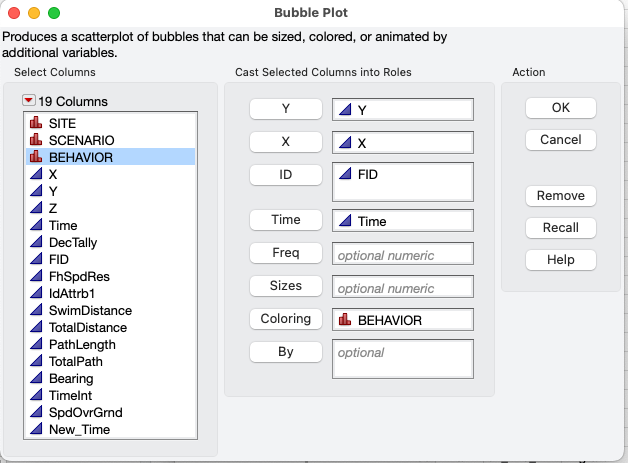Viewport: 628px width, 463px height.
Task: Confirm the dialog with OK
Action: [x=560, y=107]
